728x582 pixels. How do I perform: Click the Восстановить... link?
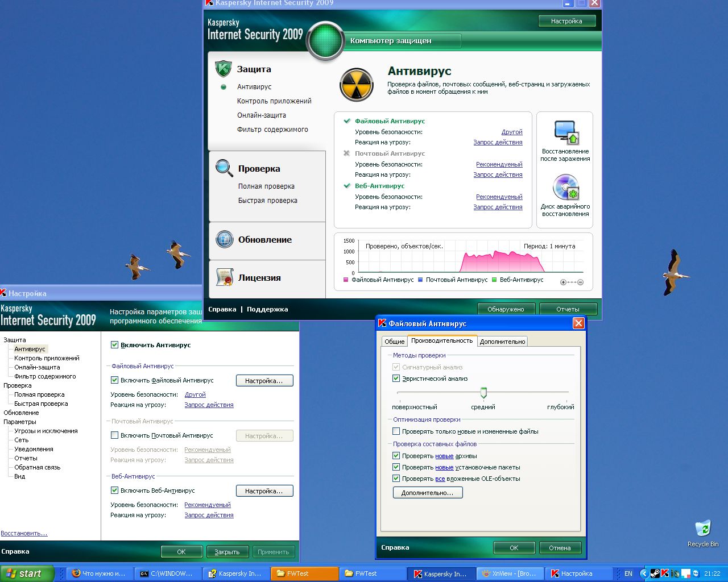pyautogui.click(x=24, y=533)
